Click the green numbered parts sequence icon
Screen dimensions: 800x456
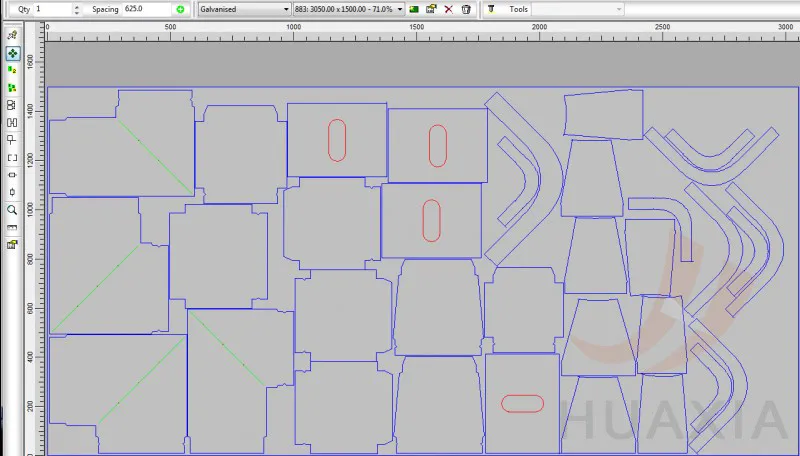pos(12,70)
